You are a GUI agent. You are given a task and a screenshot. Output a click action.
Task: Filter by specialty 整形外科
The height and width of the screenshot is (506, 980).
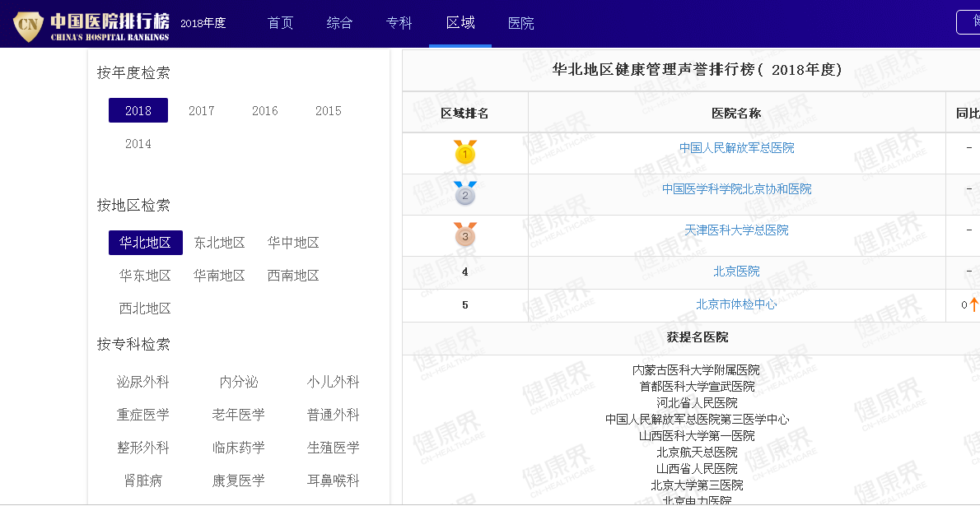(x=143, y=448)
